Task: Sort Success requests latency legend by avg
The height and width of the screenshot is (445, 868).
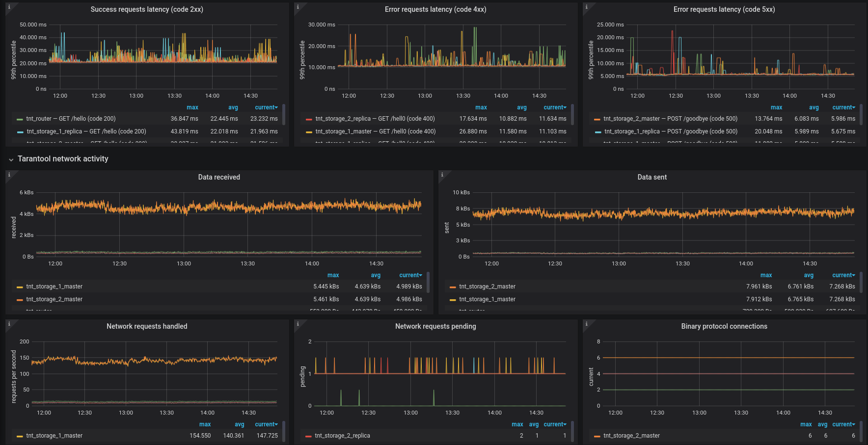Action: [x=233, y=107]
